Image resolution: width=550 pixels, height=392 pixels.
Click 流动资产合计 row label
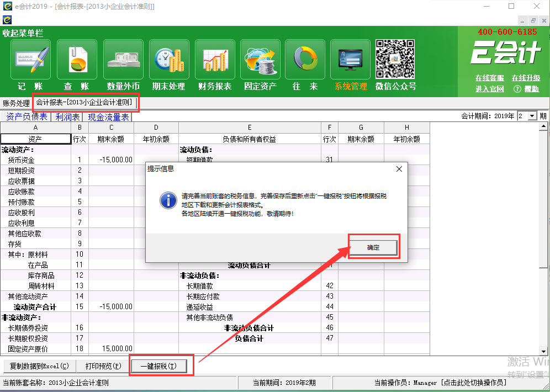coord(35,307)
